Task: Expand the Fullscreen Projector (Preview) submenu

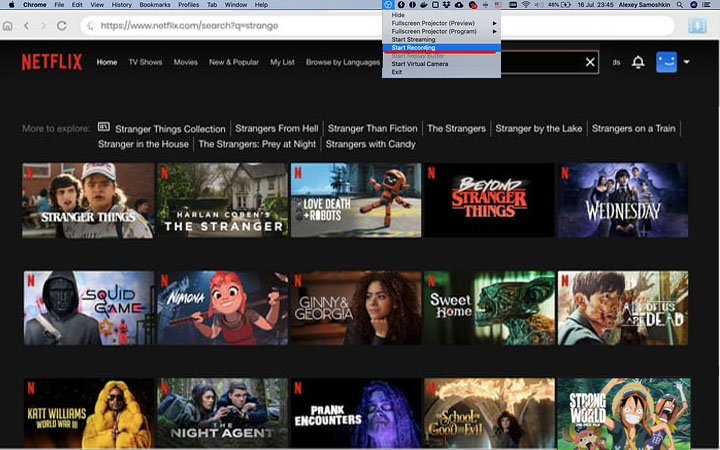Action: tap(441, 23)
